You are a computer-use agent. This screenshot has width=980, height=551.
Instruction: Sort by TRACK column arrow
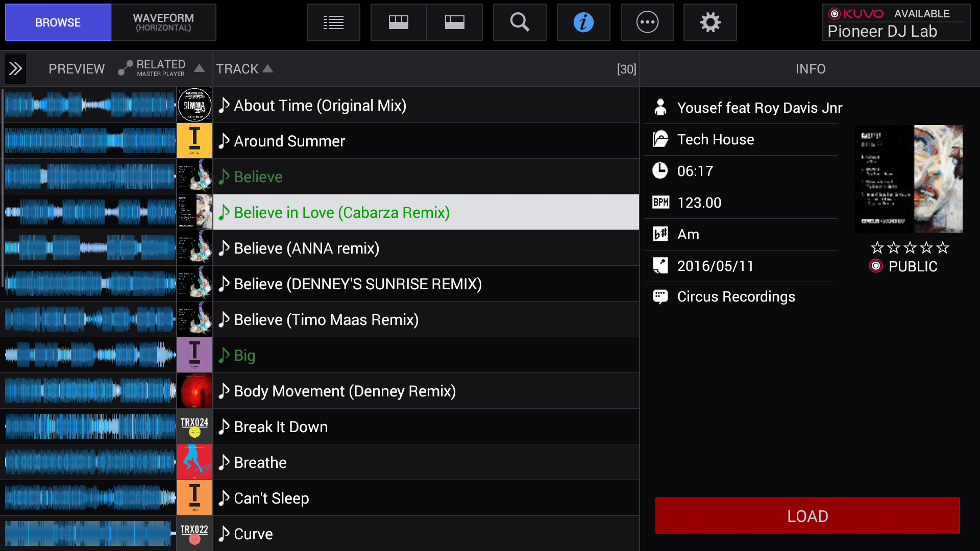click(268, 68)
